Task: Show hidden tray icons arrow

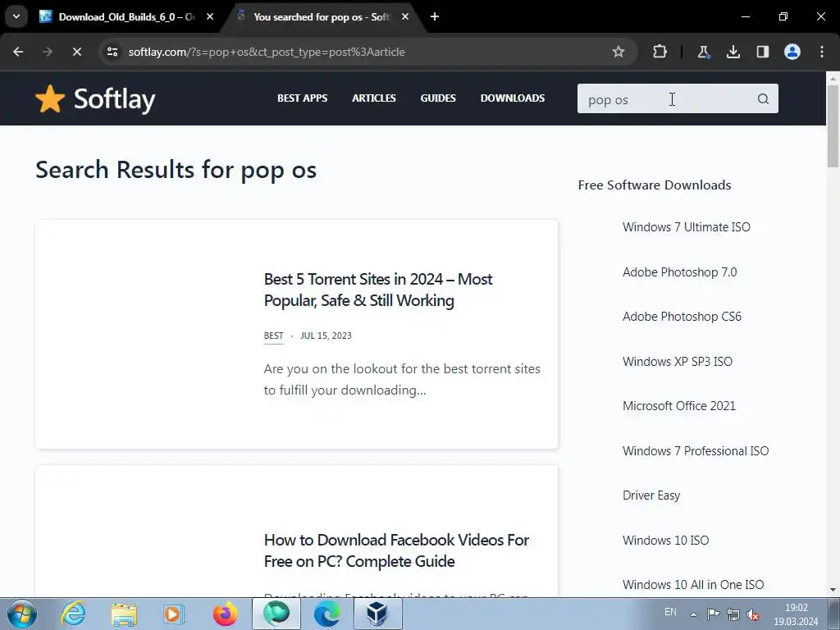Action: (x=693, y=614)
